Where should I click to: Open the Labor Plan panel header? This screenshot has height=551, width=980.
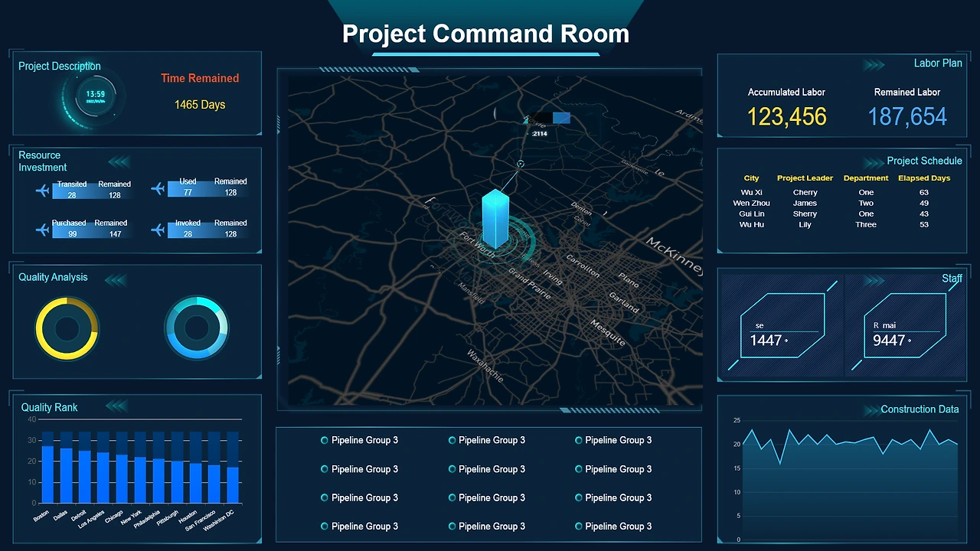tap(938, 64)
